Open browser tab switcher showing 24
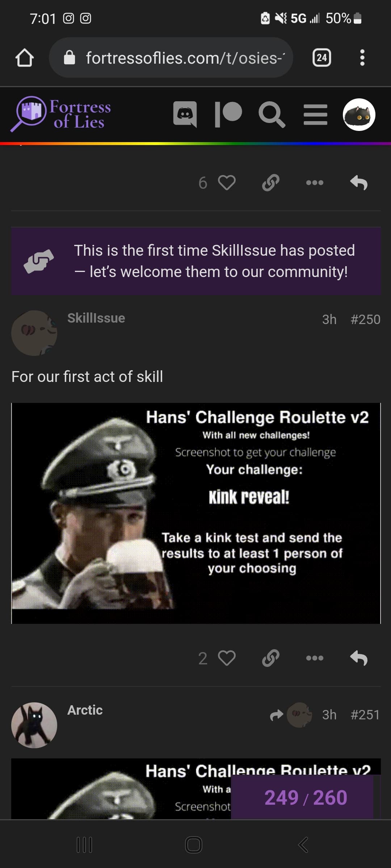The height and width of the screenshot is (868, 391). [322, 58]
